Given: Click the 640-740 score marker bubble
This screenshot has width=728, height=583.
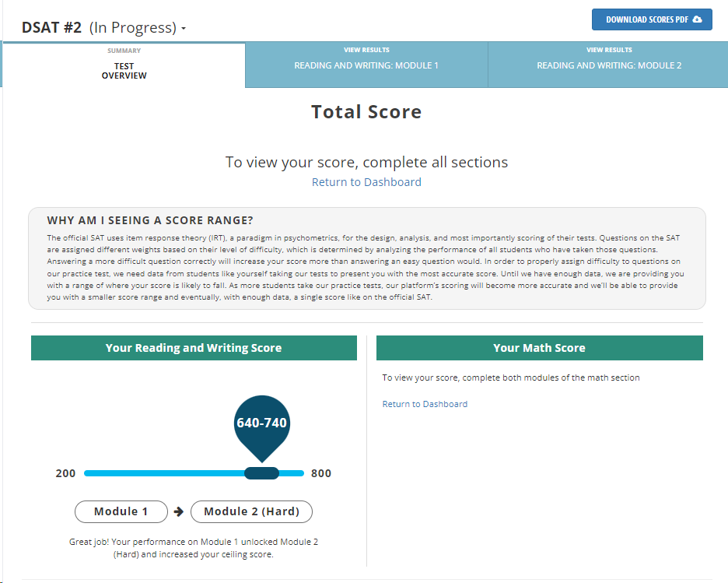Looking at the screenshot, I should click(261, 423).
